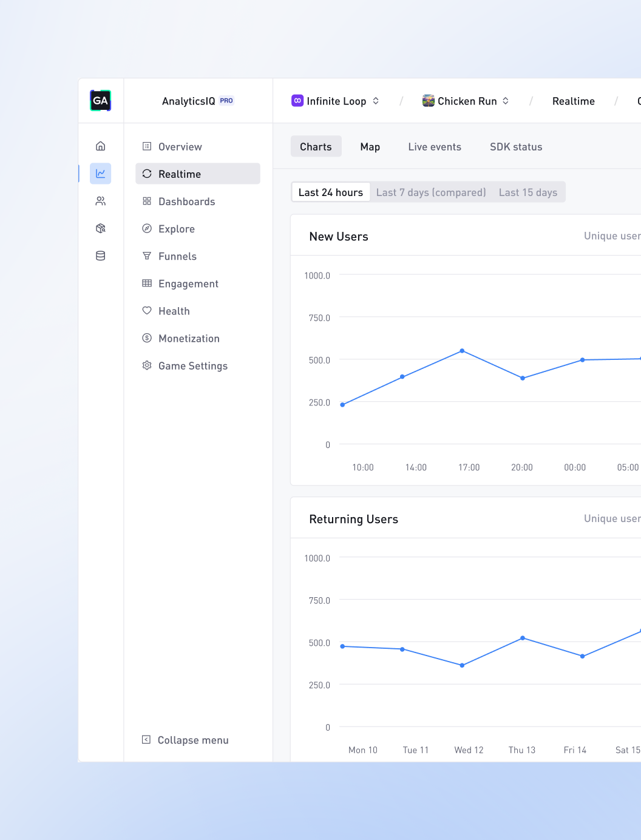Open the SDK status tab
The height and width of the screenshot is (840, 641).
point(515,147)
